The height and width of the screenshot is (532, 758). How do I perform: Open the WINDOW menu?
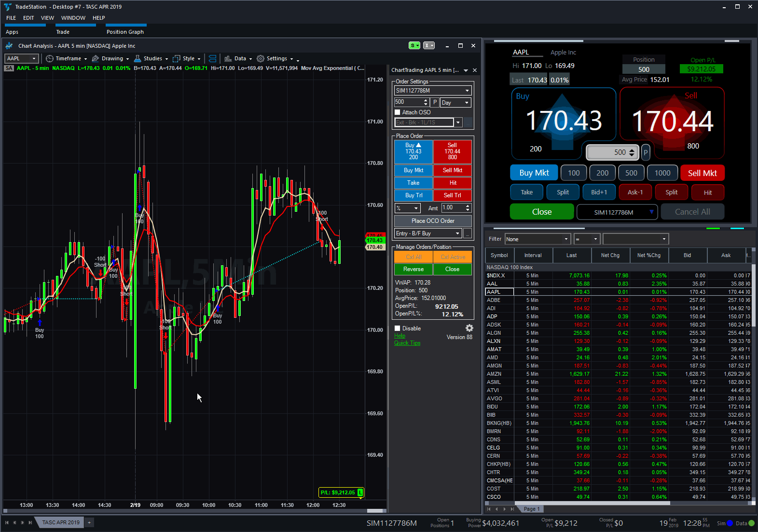tap(73, 18)
